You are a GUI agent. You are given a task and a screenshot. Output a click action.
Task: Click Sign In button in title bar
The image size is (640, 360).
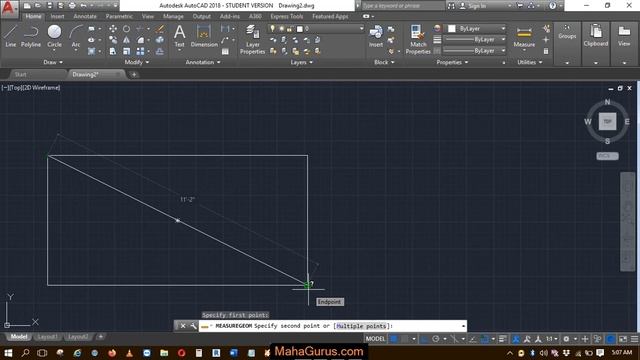pyautogui.click(x=473, y=6)
